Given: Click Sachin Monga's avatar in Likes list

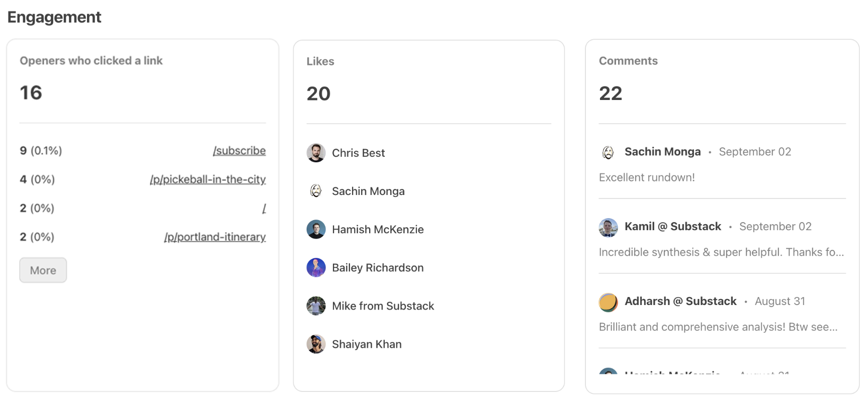Looking at the screenshot, I should coord(316,191).
